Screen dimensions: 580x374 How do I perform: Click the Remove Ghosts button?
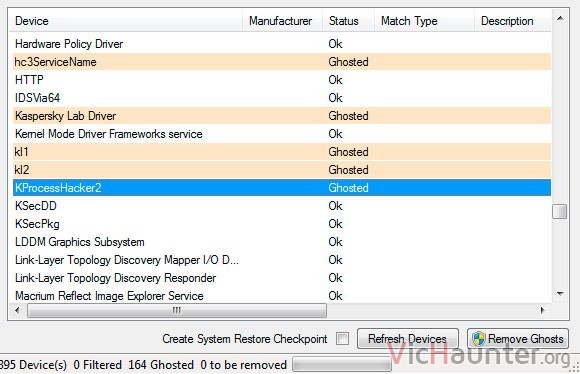click(x=517, y=338)
